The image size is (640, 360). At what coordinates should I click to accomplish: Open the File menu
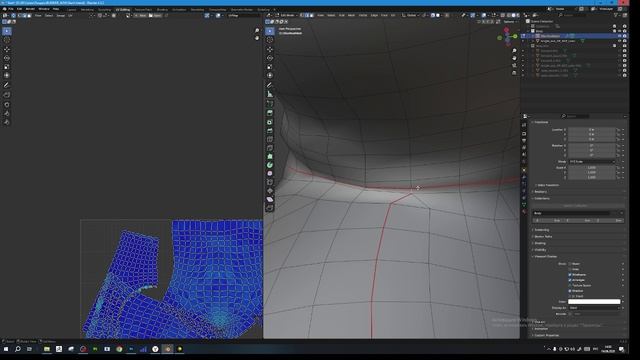(x=11, y=9)
